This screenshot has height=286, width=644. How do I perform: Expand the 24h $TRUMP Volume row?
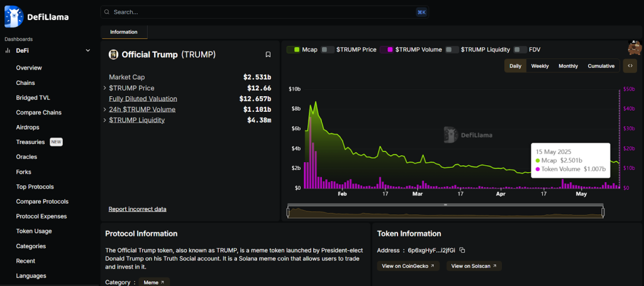(x=105, y=109)
